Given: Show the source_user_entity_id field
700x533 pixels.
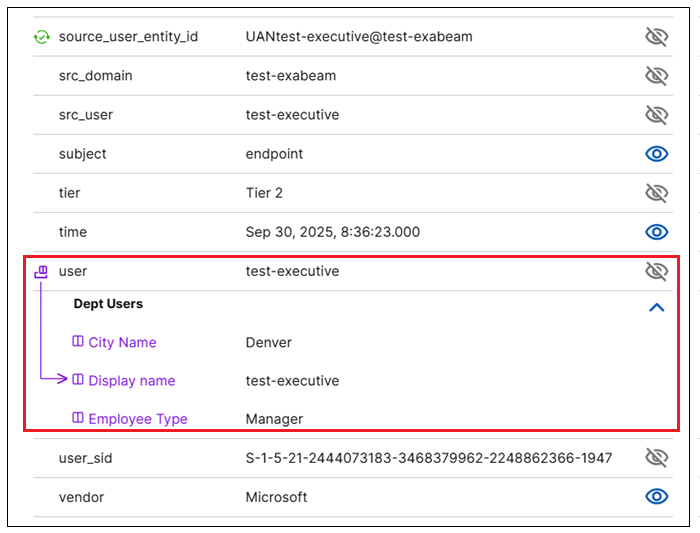Looking at the screenshot, I should (656, 37).
